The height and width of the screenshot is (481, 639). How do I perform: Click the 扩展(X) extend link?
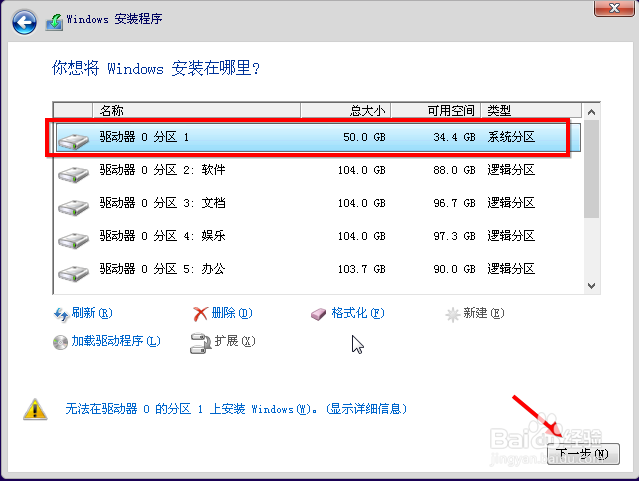coord(235,341)
